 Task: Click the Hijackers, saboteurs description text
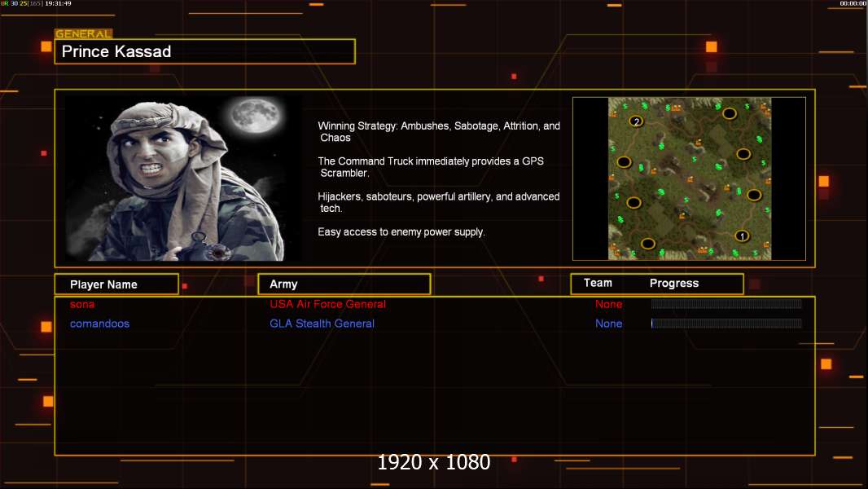click(x=438, y=202)
